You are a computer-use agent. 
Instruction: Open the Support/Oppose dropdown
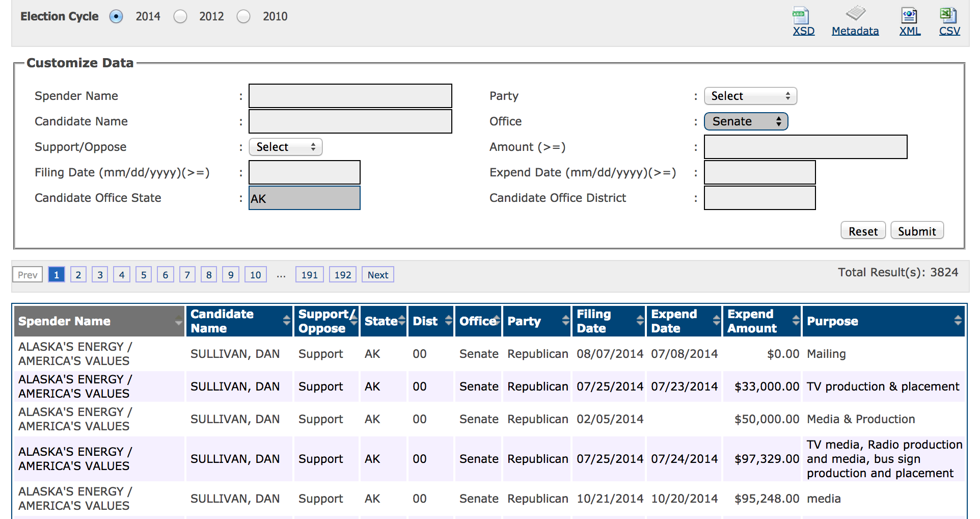(x=285, y=147)
